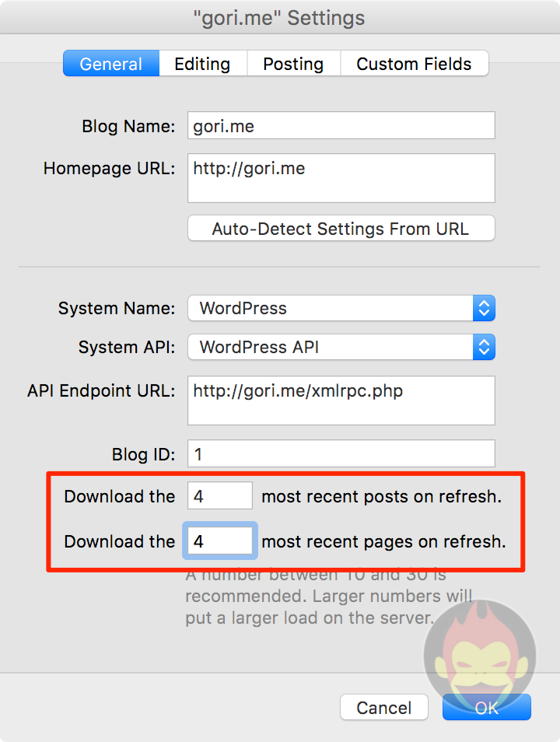Click the Blog Name text field
Image resolution: width=560 pixels, height=742 pixels.
pyautogui.click(x=341, y=126)
